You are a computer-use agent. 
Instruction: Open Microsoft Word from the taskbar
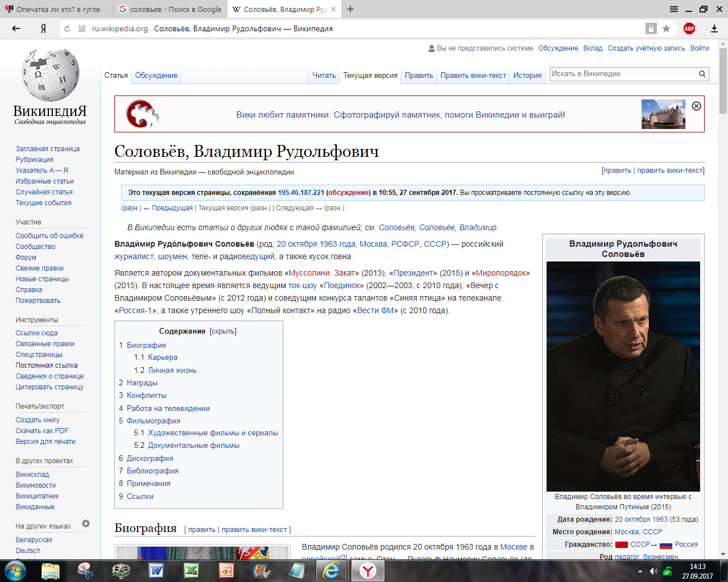pyautogui.click(x=156, y=570)
